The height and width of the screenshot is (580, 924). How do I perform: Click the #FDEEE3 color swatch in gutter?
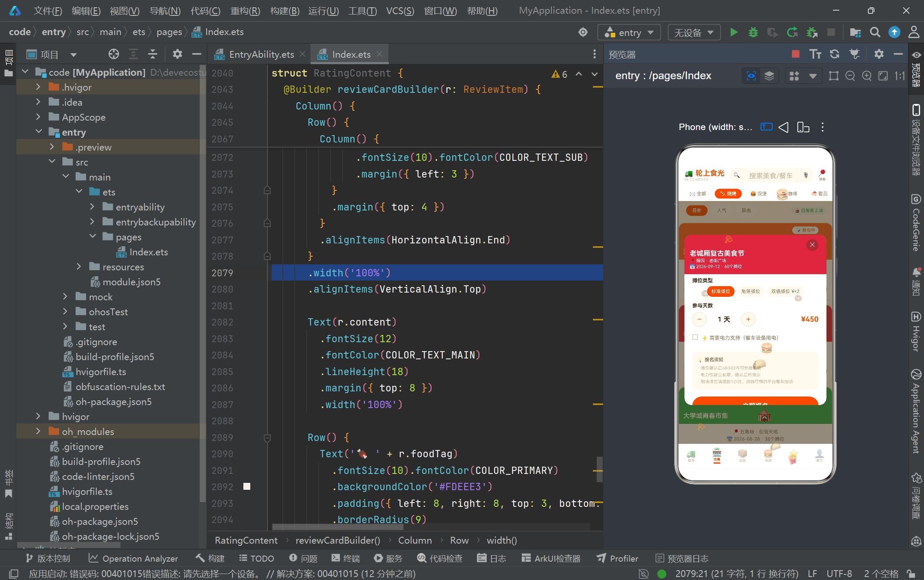tap(247, 486)
